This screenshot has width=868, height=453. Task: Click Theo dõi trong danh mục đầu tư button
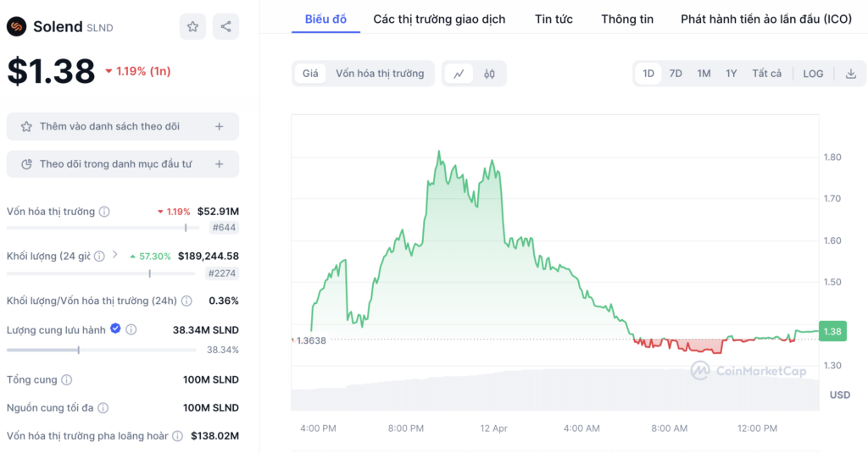click(123, 164)
